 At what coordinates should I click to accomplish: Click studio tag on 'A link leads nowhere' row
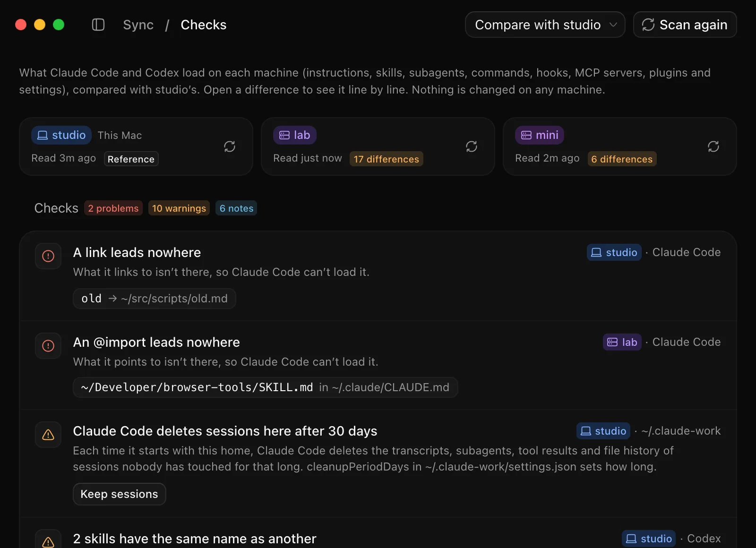point(614,252)
